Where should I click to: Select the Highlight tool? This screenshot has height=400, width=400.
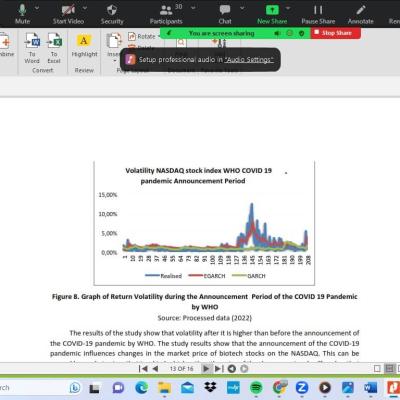coord(84,46)
